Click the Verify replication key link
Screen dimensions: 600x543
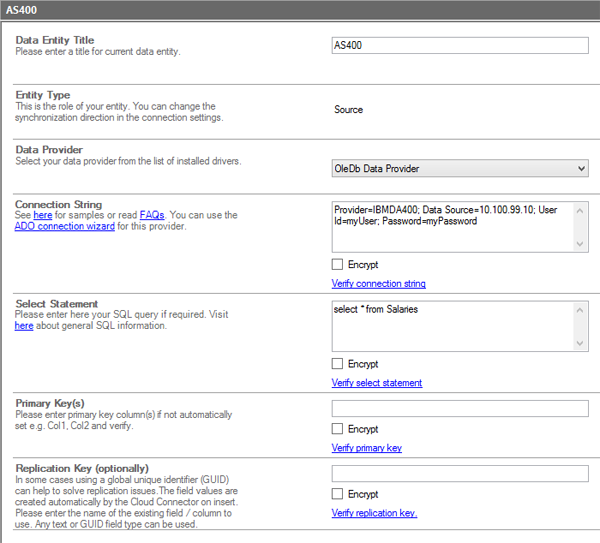(x=374, y=513)
